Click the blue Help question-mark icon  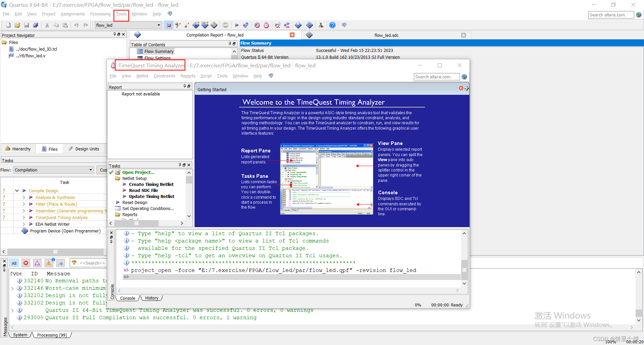pos(332,25)
